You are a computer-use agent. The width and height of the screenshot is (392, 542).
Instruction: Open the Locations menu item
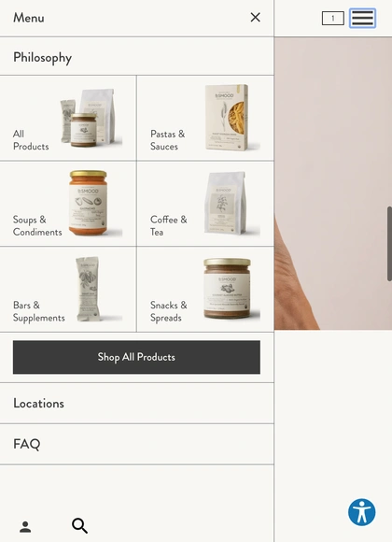click(x=137, y=403)
